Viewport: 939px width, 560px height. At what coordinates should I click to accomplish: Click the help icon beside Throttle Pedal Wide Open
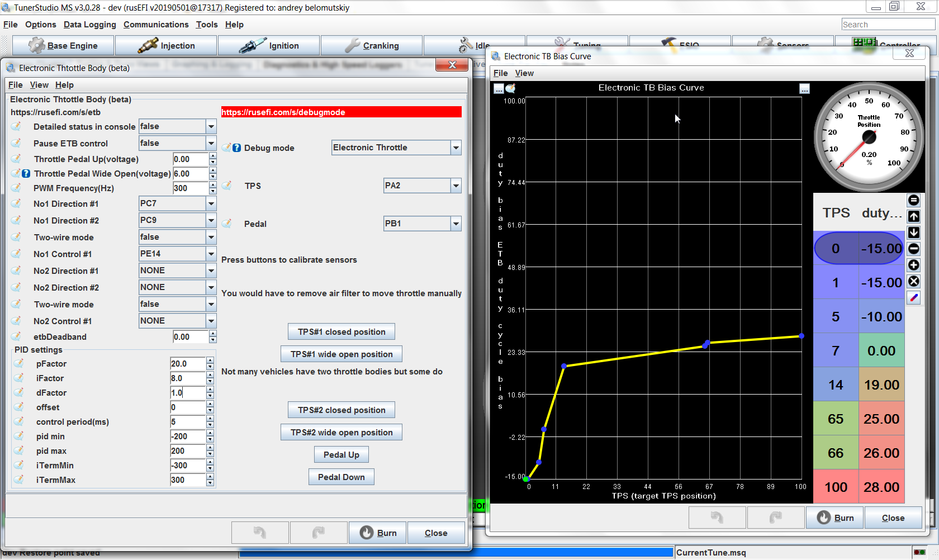[26, 174]
